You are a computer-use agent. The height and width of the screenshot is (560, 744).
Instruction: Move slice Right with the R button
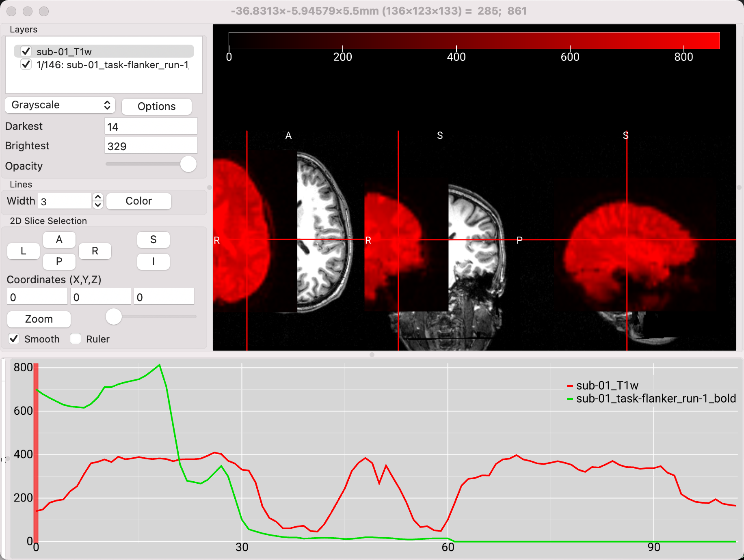click(95, 251)
